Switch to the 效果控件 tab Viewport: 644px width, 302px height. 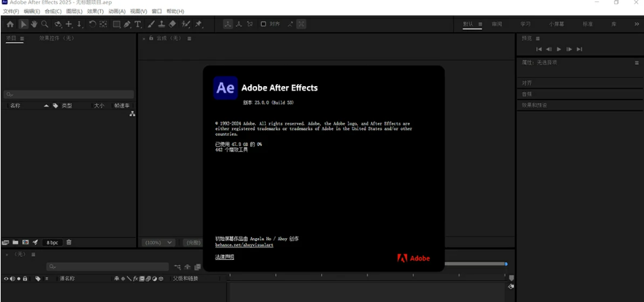[57, 38]
